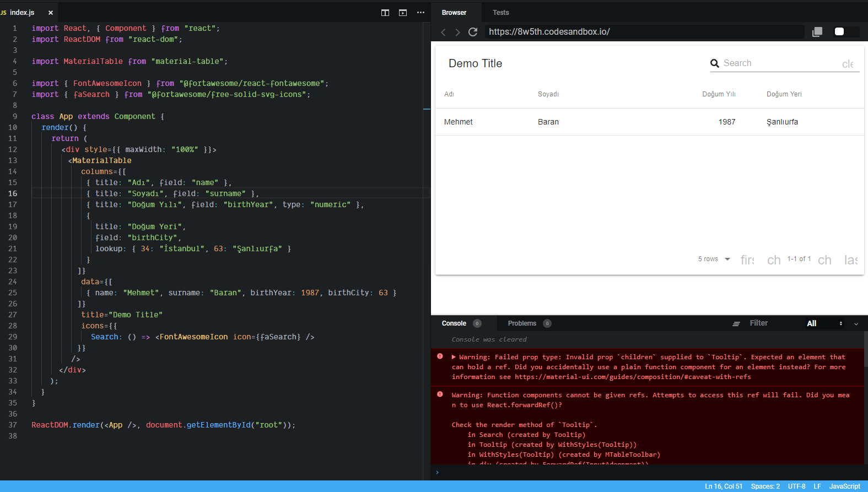868x492 pixels.
Task: Select the index.js file tab
Action: click(22, 12)
